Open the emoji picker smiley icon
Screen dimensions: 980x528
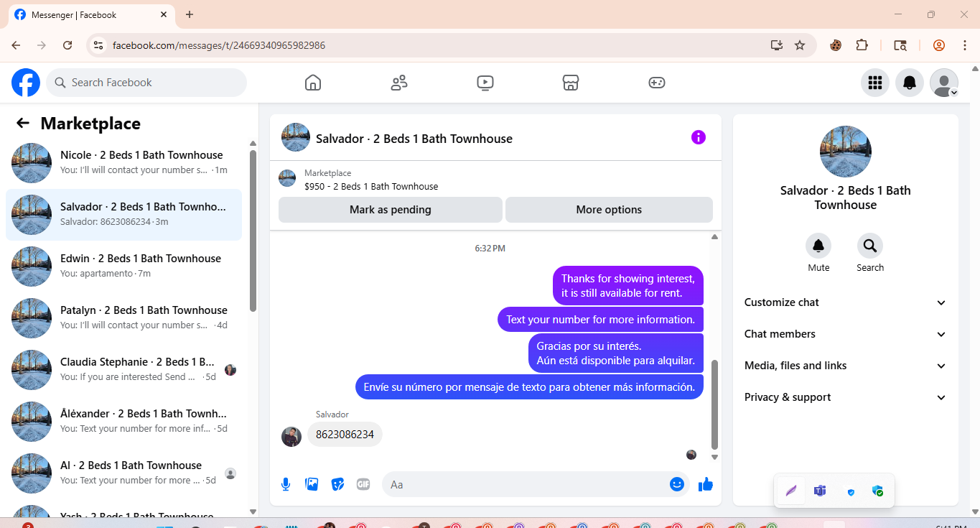click(x=676, y=484)
